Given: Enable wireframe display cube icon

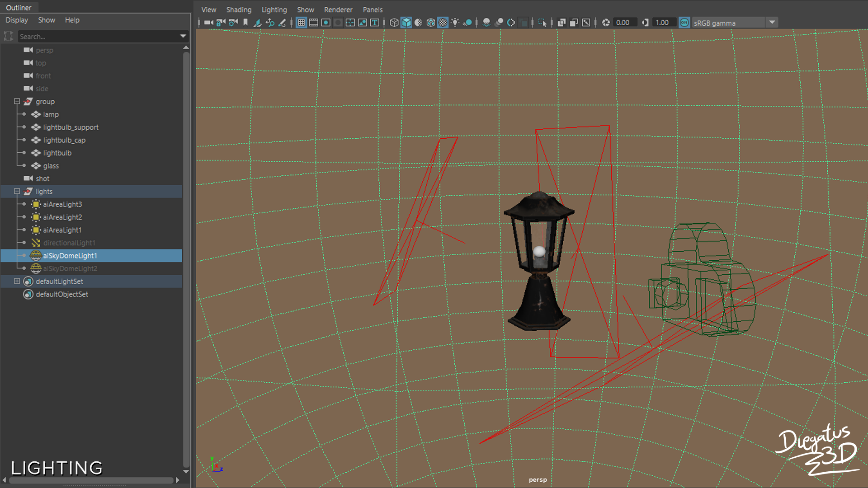Looking at the screenshot, I should click(394, 23).
